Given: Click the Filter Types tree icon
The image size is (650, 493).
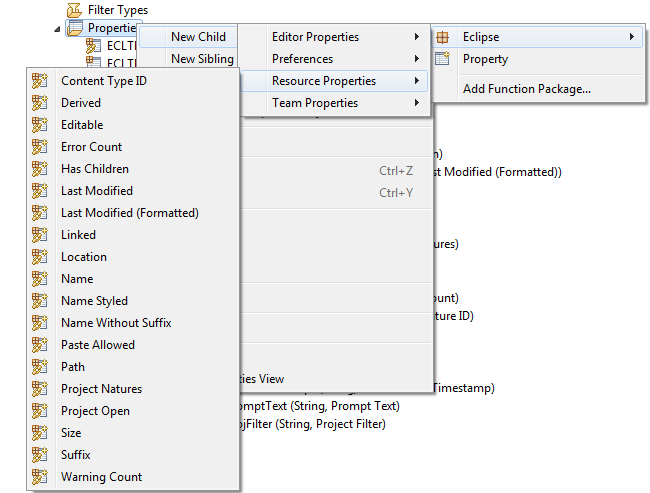Looking at the screenshot, I should [75, 10].
